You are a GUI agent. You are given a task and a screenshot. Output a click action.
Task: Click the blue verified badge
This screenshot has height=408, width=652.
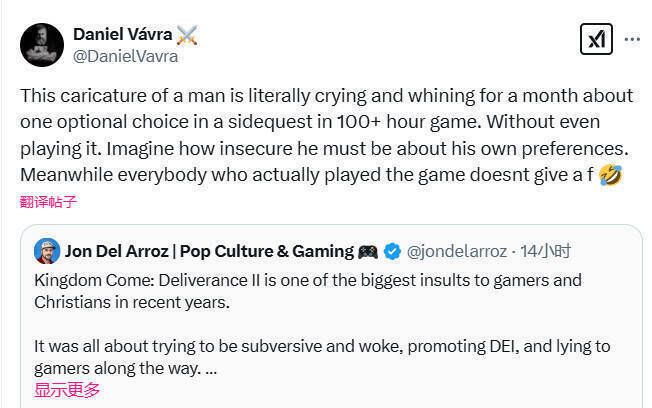tap(394, 251)
